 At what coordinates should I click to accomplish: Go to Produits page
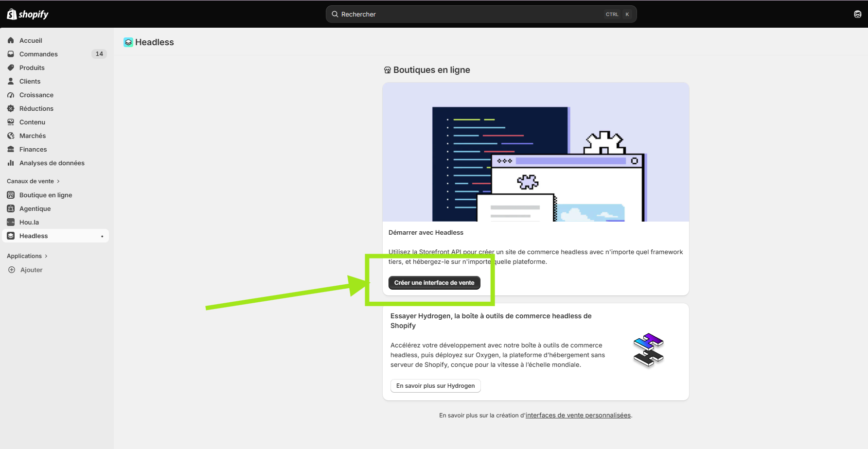point(55,68)
